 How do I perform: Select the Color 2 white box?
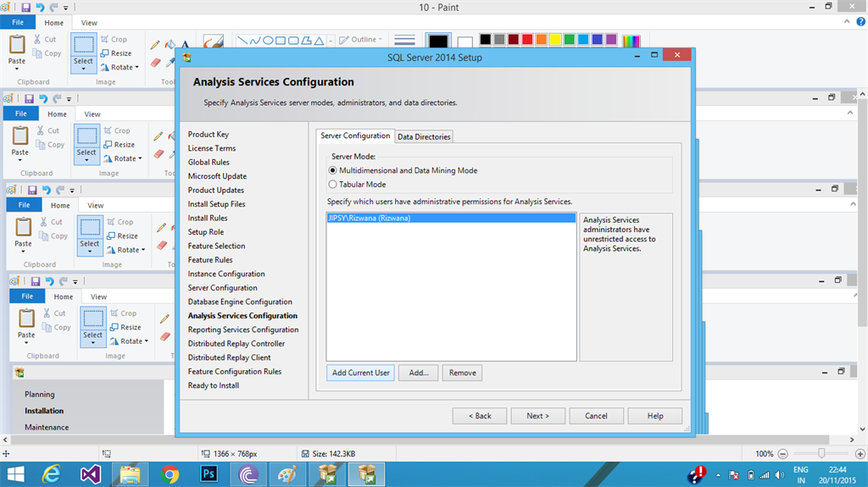(x=465, y=42)
